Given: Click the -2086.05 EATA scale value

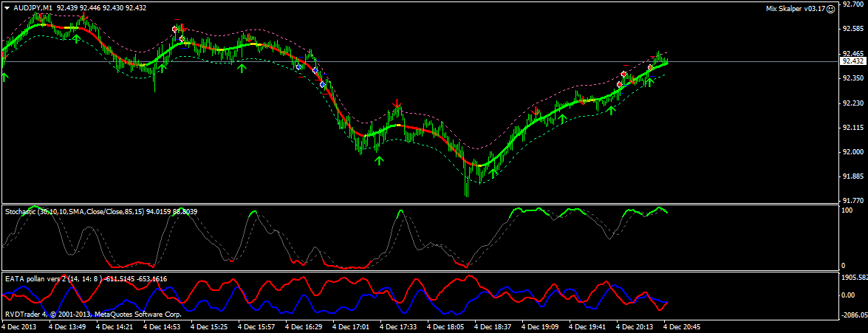Looking at the screenshot, I should [x=854, y=315].
